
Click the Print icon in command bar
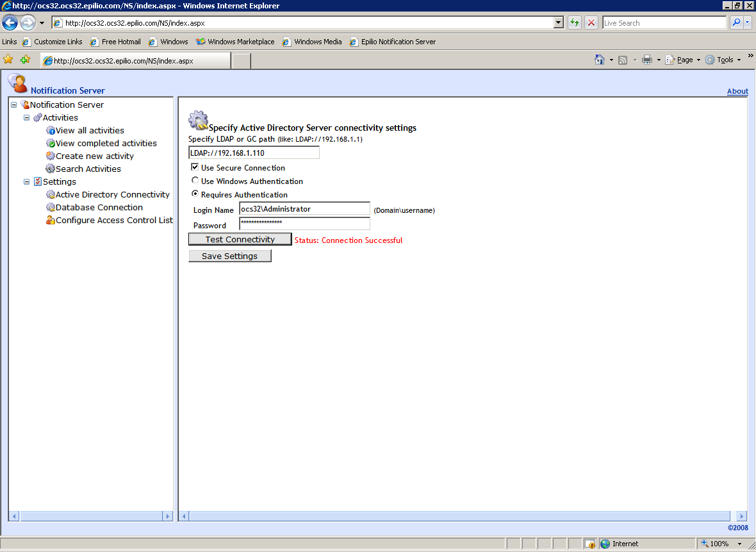coord(647,60)
